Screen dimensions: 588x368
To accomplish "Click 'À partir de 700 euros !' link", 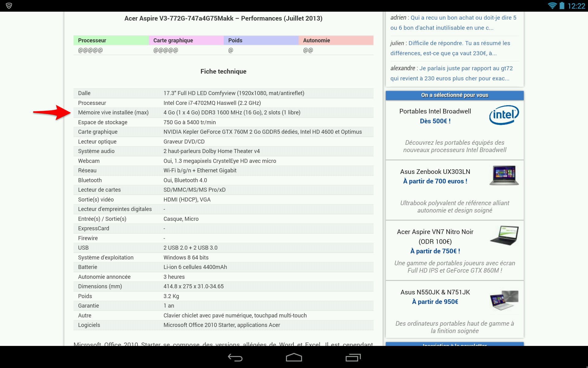I will (x=435, y=181).
